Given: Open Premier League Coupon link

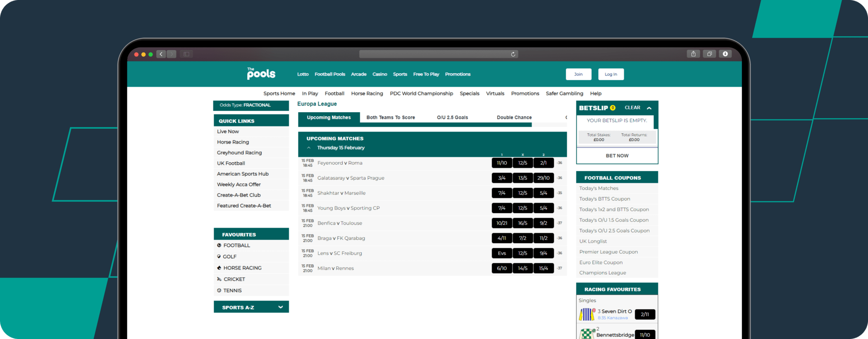Looking at the screenshot, I should pos(608,252).
